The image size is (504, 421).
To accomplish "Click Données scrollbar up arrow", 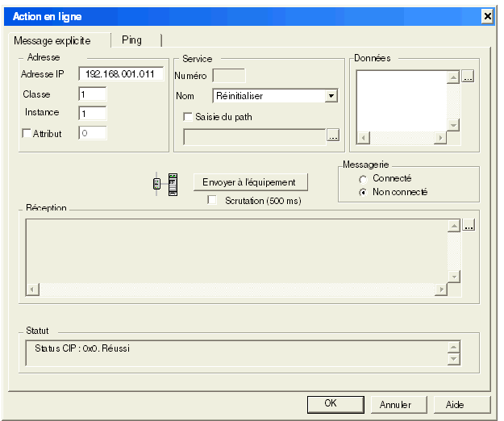I will point(453,77).
